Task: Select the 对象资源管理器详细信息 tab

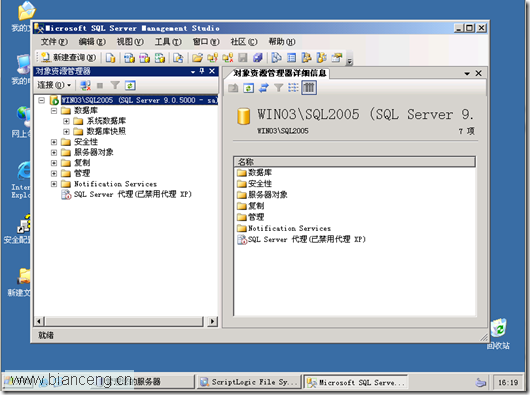Action: pos(279,73)
